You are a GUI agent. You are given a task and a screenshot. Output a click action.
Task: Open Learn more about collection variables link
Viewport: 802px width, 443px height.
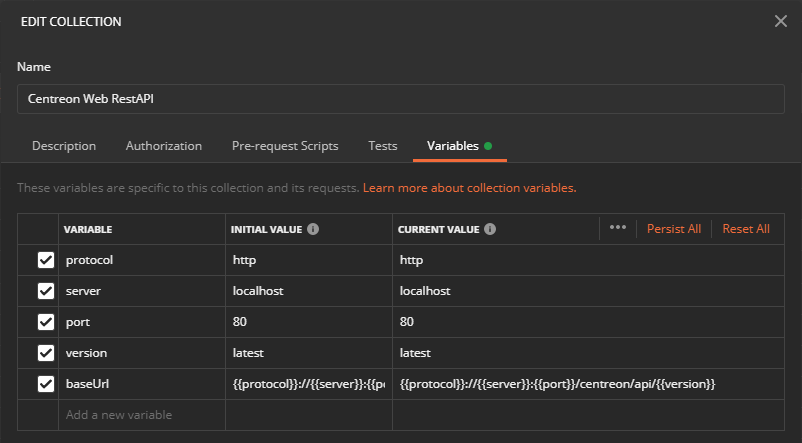click(469, 188)
